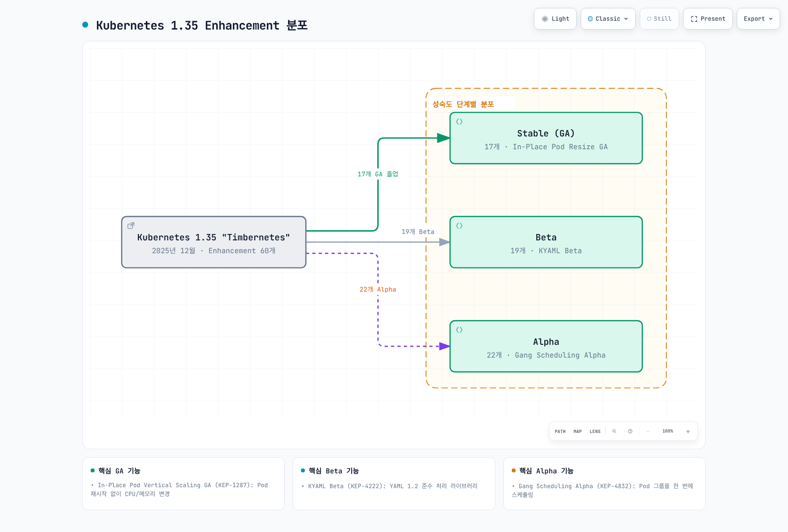Click the sun icon in Light button
This screenshot has height=532, width=788.
pos(545,19)
